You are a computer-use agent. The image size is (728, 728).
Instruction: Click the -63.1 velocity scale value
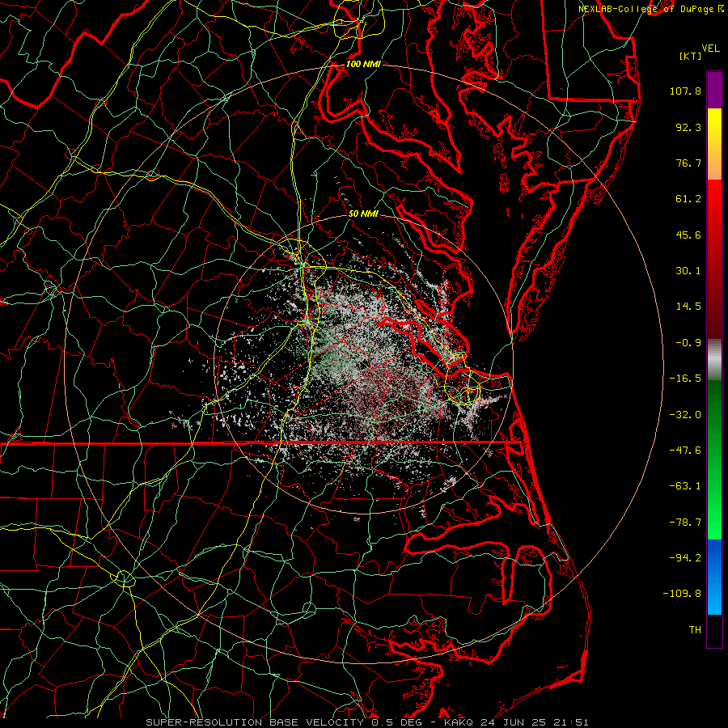pos(685,486)
